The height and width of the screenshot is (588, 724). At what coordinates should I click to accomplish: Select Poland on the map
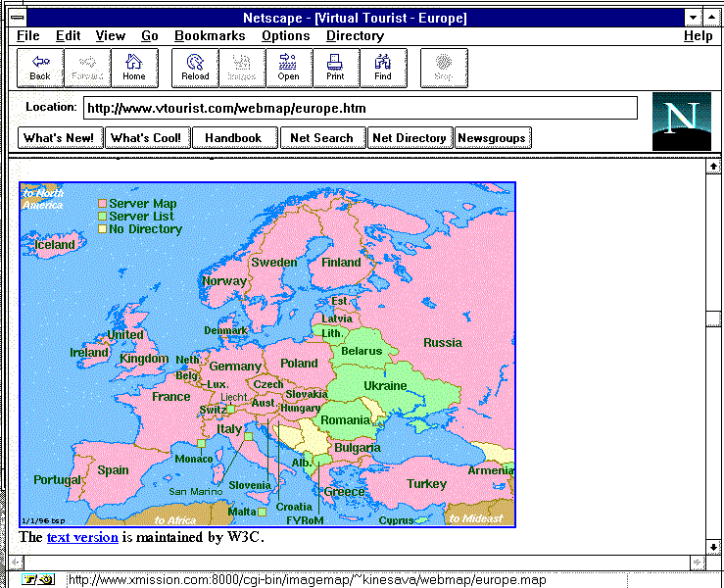tap(299, 363)
